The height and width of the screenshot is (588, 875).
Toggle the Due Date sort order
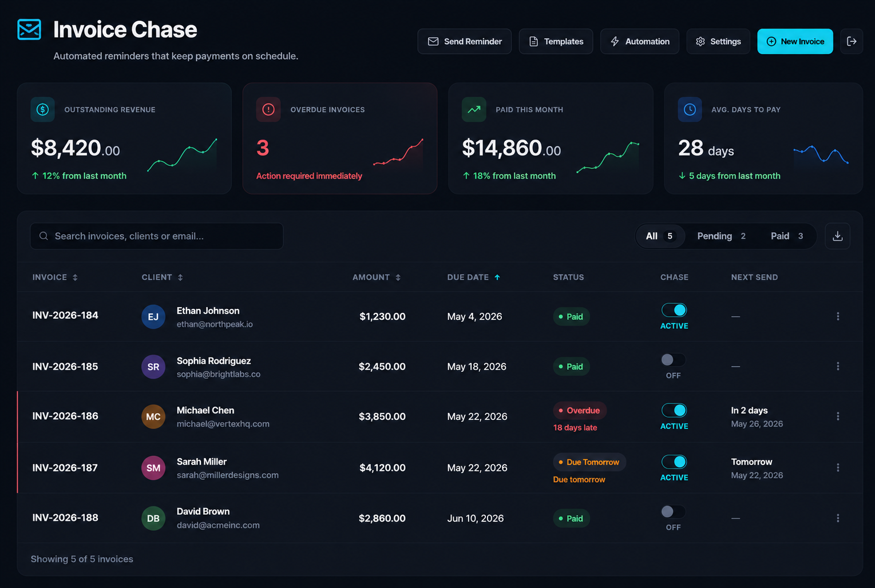click(474, 277)
